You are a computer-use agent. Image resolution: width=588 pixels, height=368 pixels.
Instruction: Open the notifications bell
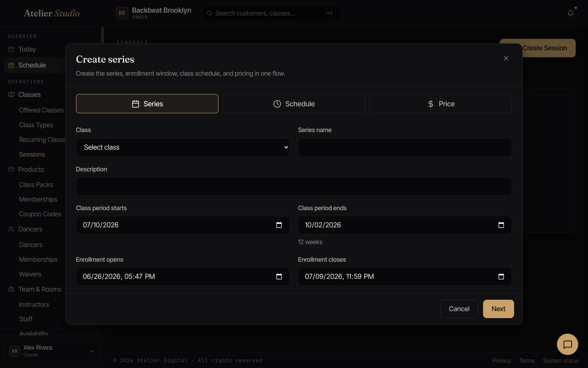point(570,13)
